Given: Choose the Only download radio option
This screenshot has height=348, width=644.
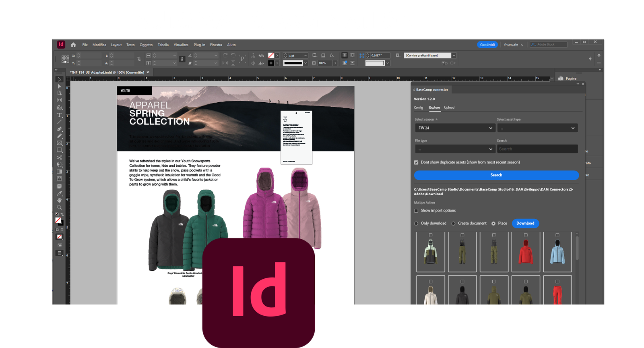Looking at the screenshot, I should (416, 224).
